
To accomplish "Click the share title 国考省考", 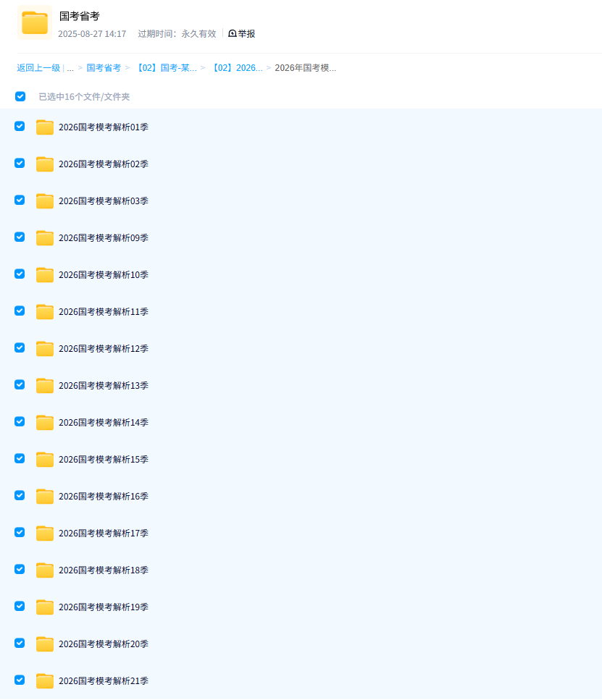I will click(x=80, y=17).
